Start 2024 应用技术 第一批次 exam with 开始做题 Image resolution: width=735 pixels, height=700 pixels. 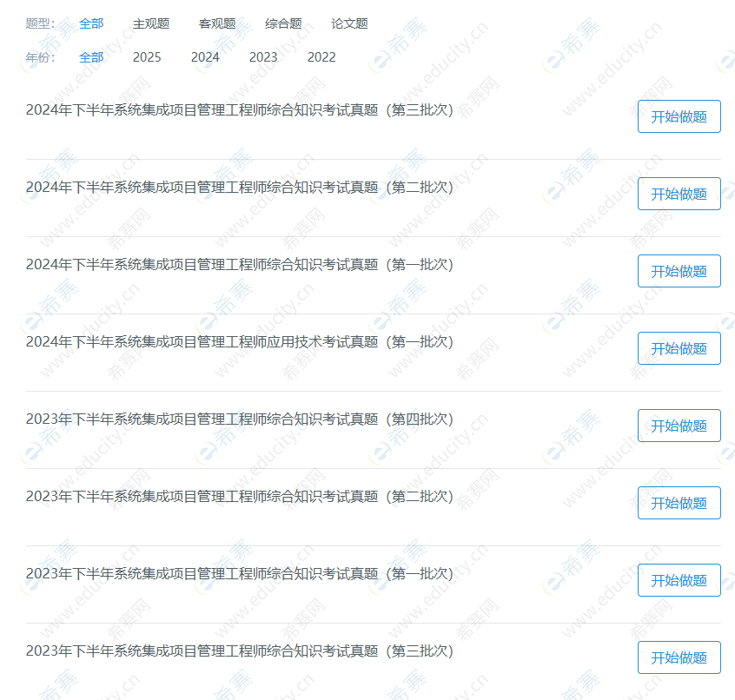click(x=679, y=348)
